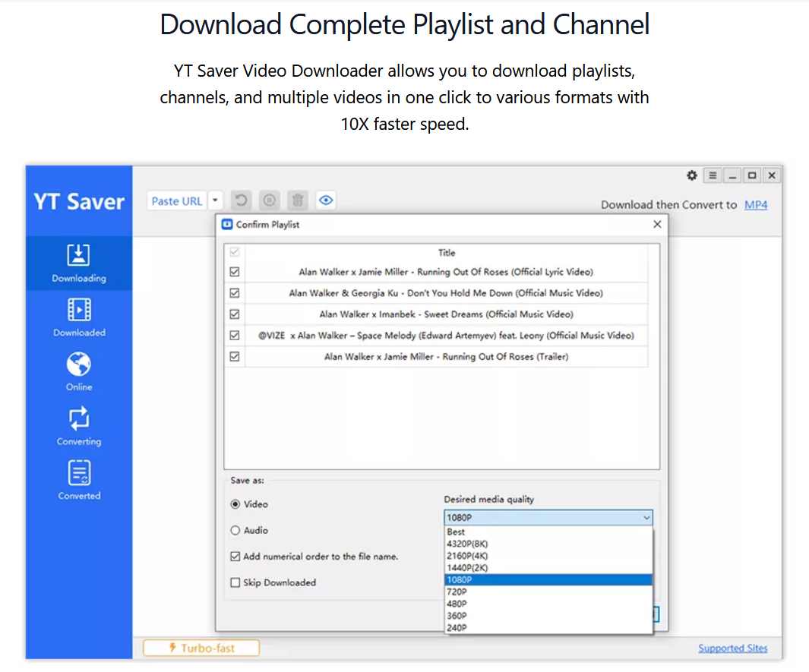Toggle the select-all checkbox in Title header
The height and width of the screenshot is (672, 809).
point(235,252)
